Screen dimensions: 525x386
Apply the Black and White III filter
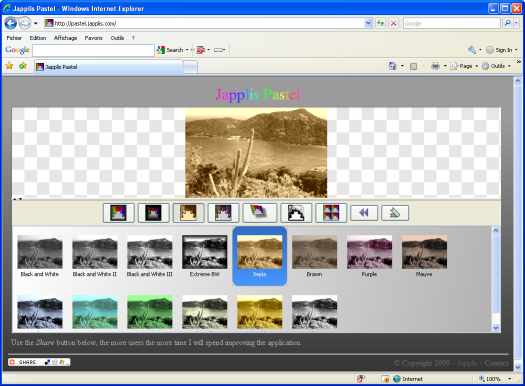(150, 256)
